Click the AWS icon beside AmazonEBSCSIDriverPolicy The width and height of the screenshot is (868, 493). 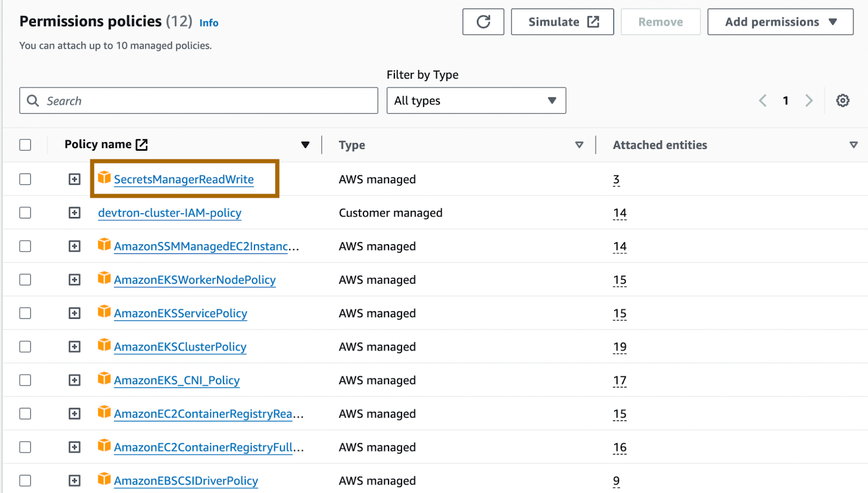[x=104, y=479]
